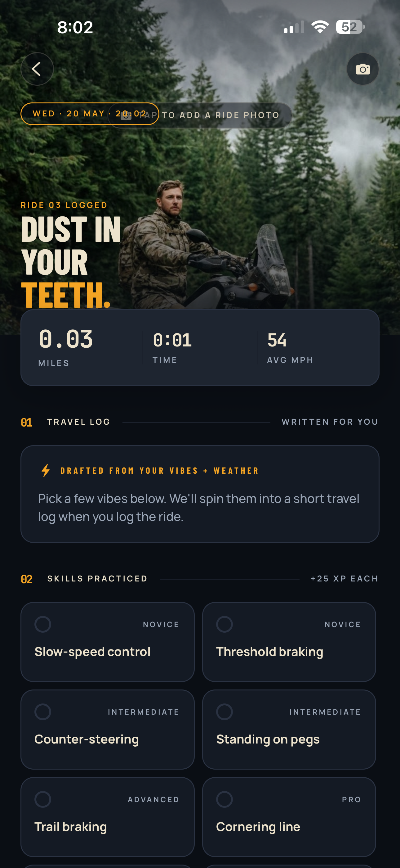Image resolution: width=400 pixels, height=868 pixels.
Task: Toggle the Trail braking skill circle
Action: coord(43,799)
